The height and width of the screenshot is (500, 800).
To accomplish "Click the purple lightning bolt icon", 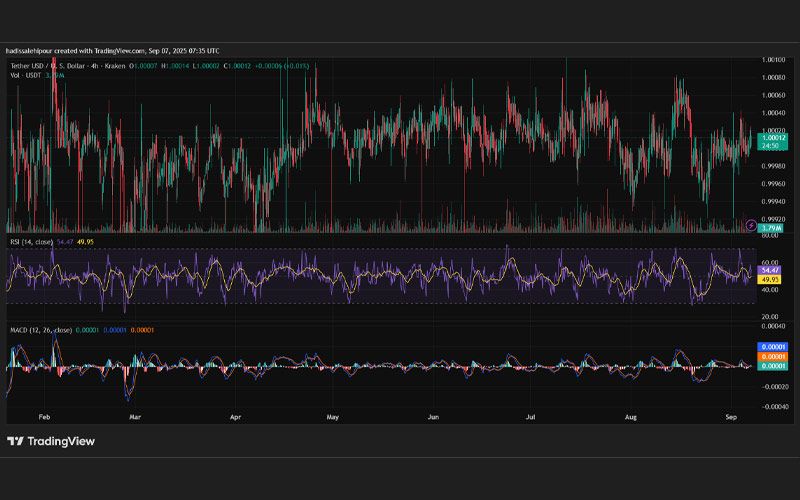I will (x=751, y=225).
